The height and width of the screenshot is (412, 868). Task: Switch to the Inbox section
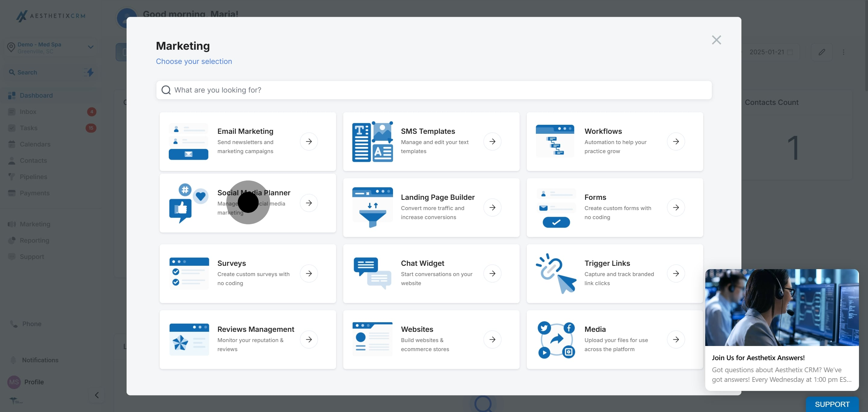(x=28, y=112)
